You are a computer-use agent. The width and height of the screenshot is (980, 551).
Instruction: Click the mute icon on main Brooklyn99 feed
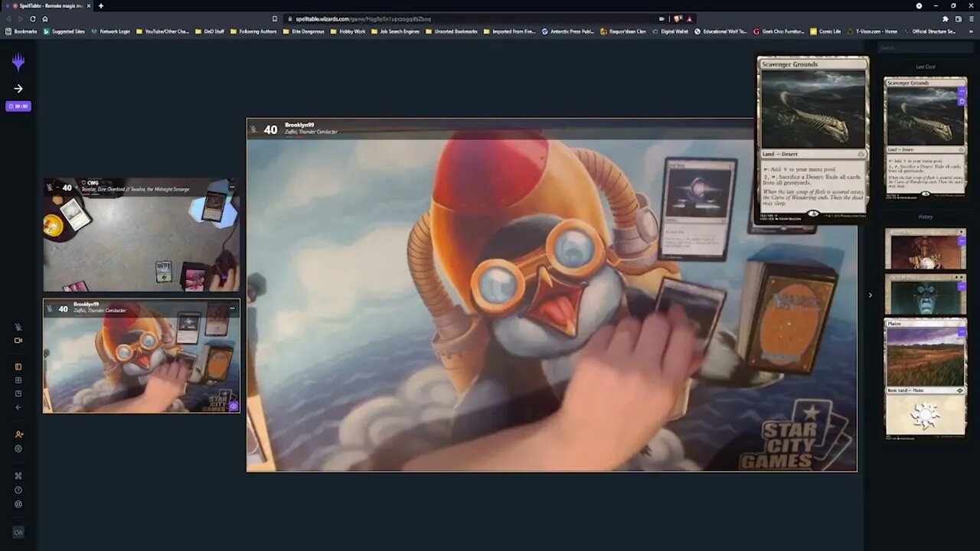[253, 130]
